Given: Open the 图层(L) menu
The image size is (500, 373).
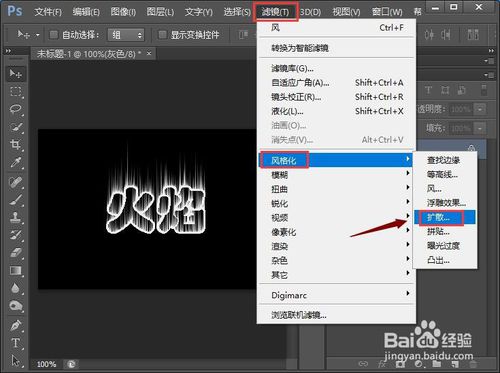Looking at the screenshot, I should (160, 12).
